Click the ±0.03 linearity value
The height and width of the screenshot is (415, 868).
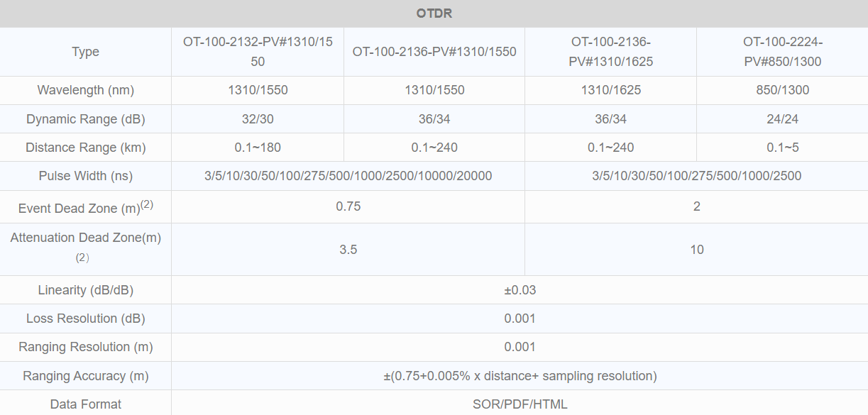click(520, 290)
